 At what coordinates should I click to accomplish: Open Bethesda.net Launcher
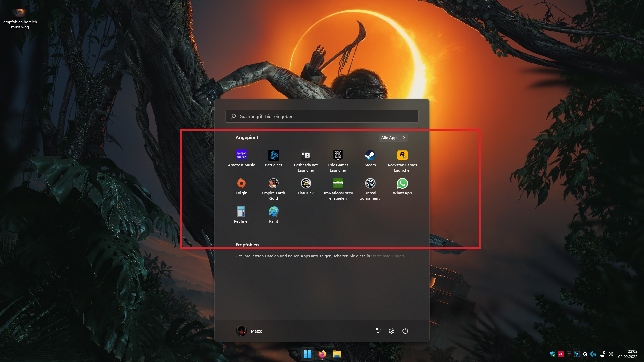click(306, 158)
